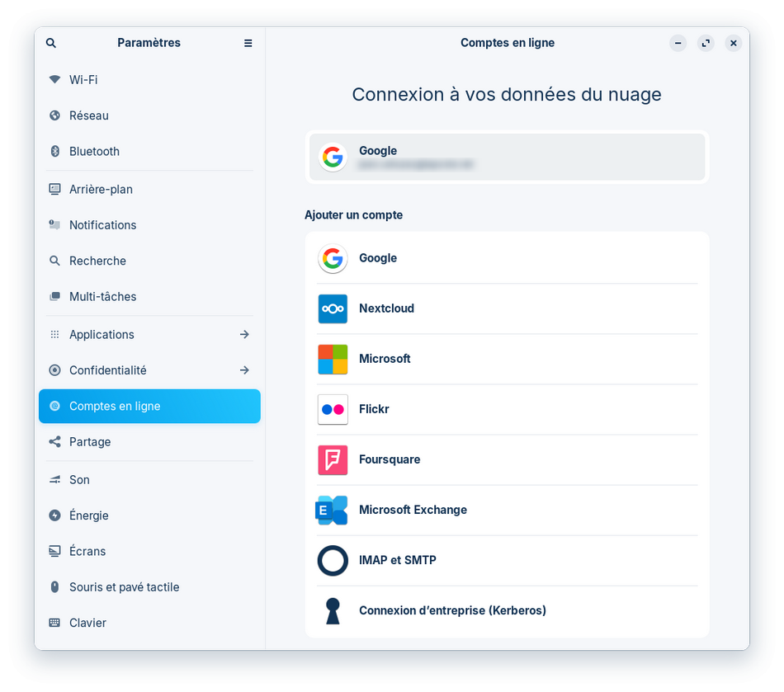Select the Wi-Fi icon in sidebar
This screenshot has width=784, height=692.
tap(55, 80)
